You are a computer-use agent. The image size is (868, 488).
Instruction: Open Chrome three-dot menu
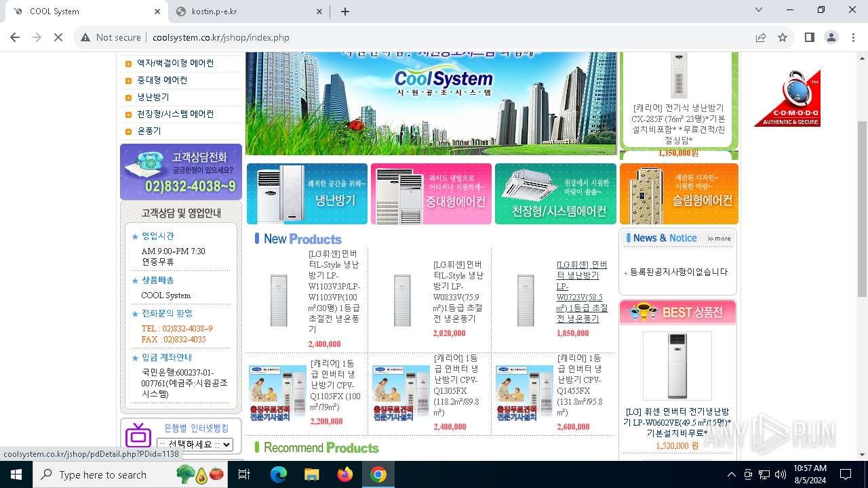point(853,37)
